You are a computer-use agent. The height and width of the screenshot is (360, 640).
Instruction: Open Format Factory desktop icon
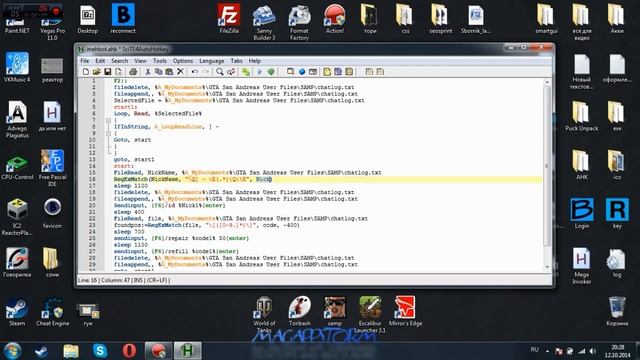pyautogui.click(x=299, y=22)
